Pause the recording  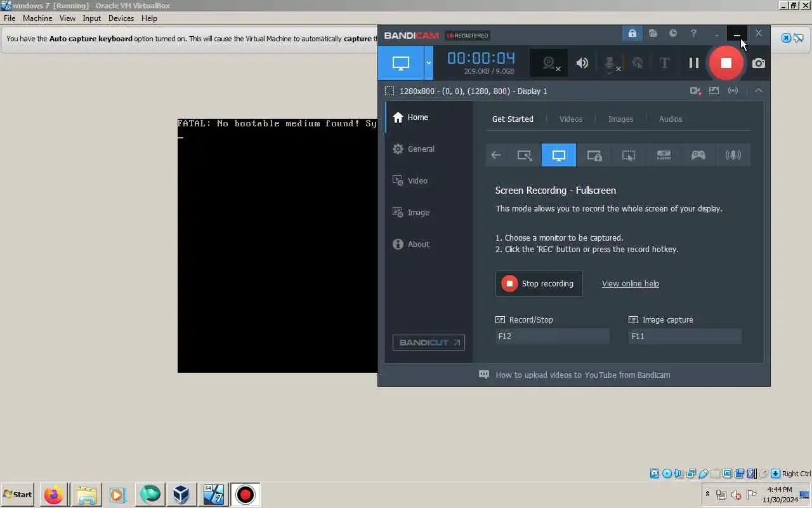coord(694,63)
